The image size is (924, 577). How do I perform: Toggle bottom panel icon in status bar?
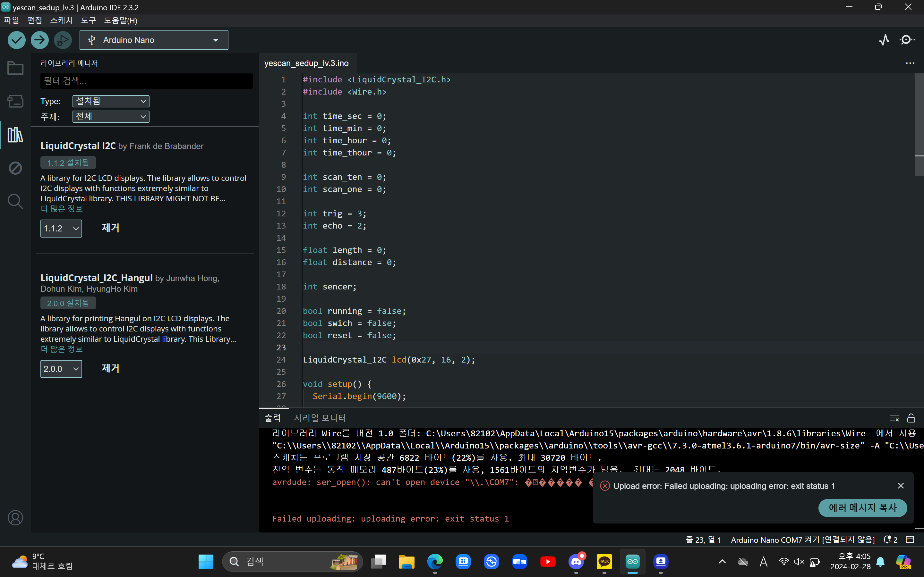[x=910, y=539]
